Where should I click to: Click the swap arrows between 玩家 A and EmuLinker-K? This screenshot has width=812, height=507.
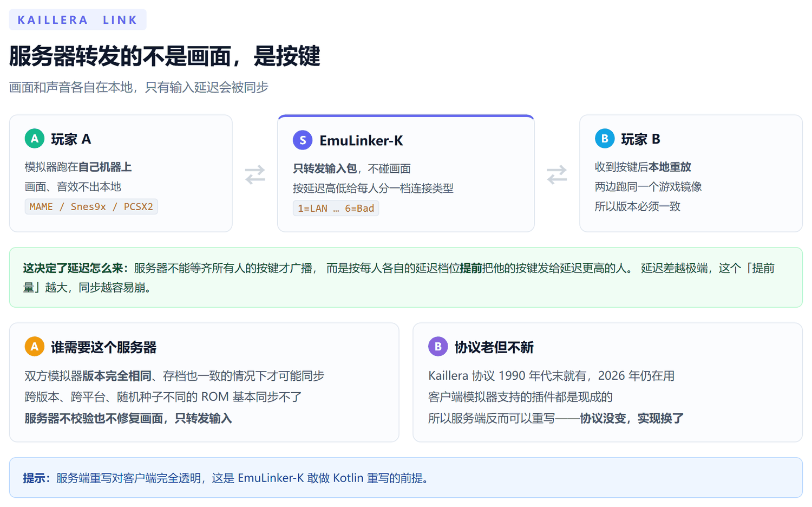point(255,174)
